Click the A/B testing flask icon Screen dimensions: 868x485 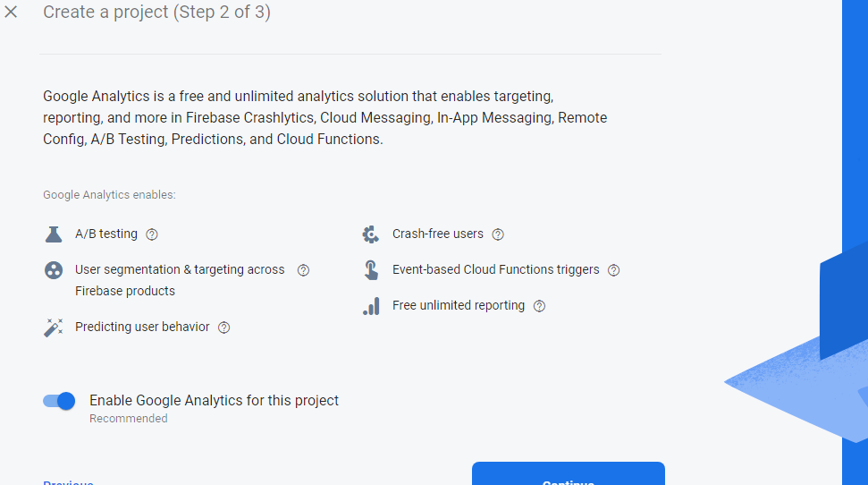tap(54, 234)
